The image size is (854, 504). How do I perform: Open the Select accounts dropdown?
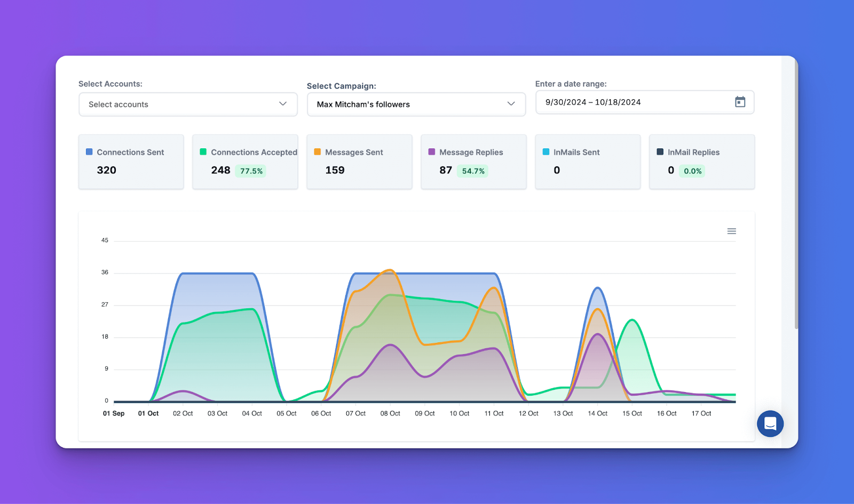coord(188,105)
